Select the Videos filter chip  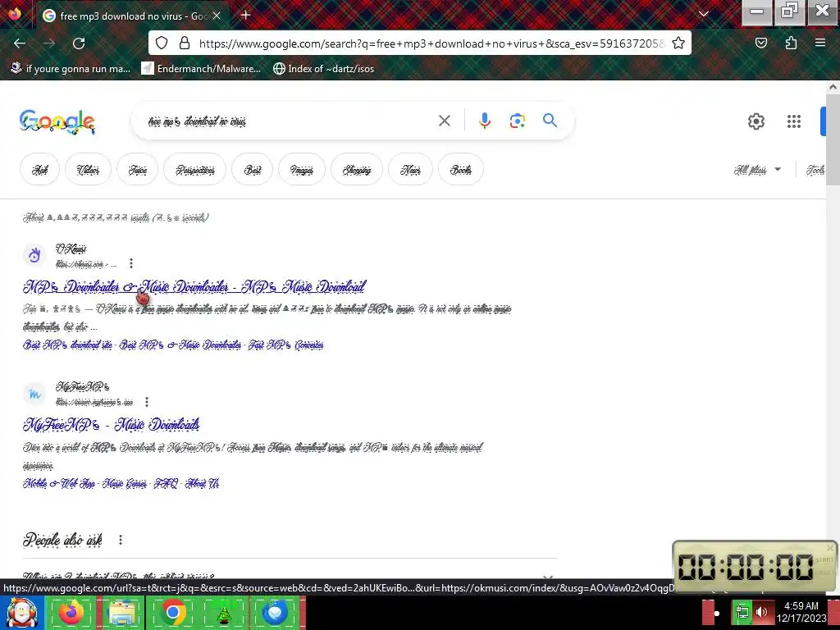(88, 170)
